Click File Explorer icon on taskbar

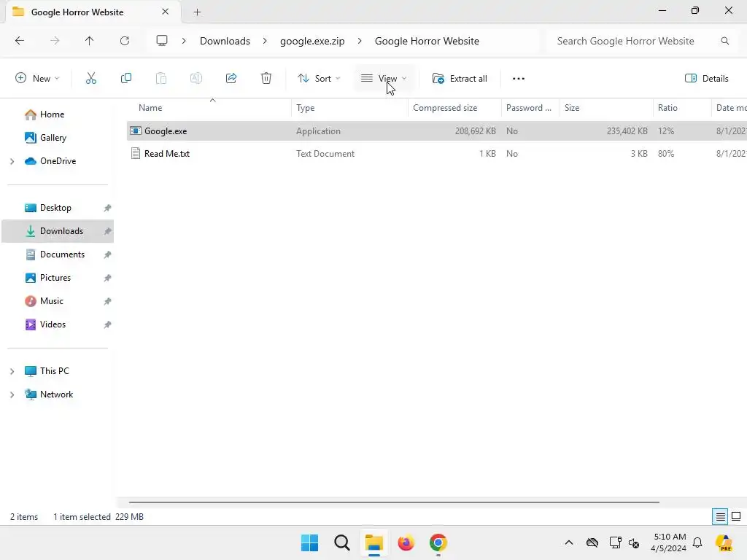coord(374,542)
